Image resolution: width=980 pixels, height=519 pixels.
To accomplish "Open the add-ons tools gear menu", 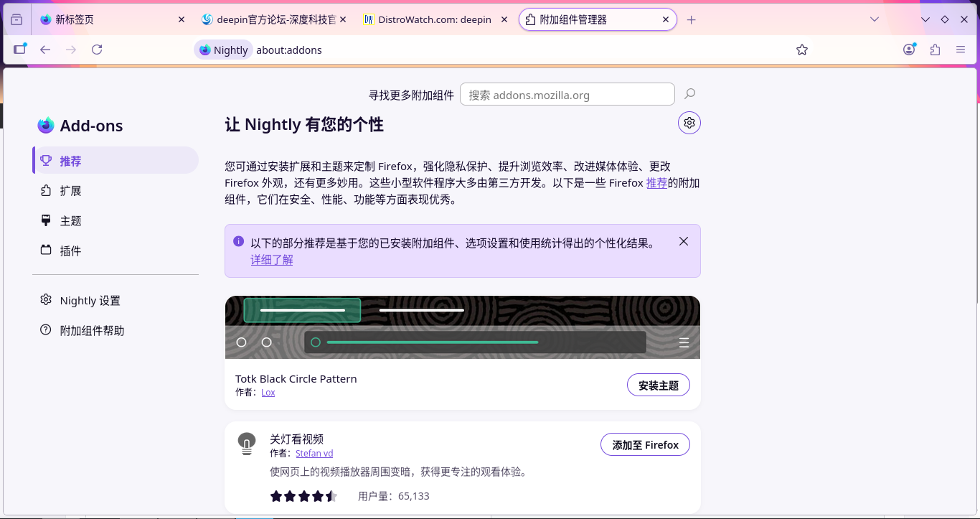I will [x=689, y=123].
